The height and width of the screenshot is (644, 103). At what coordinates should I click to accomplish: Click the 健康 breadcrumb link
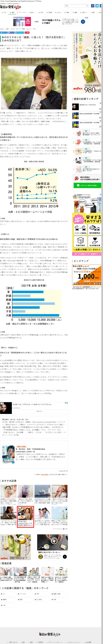point(7,29)
